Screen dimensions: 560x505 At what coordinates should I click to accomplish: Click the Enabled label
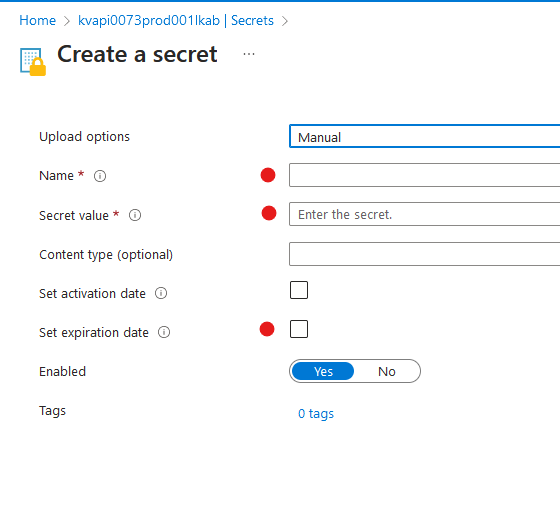(x=62, y=371)
